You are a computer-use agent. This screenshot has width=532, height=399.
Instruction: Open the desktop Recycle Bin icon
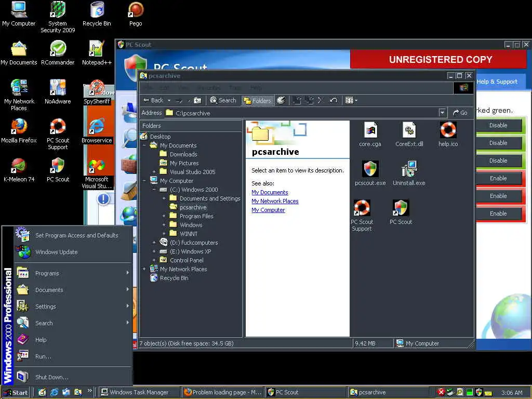(97, 14)
